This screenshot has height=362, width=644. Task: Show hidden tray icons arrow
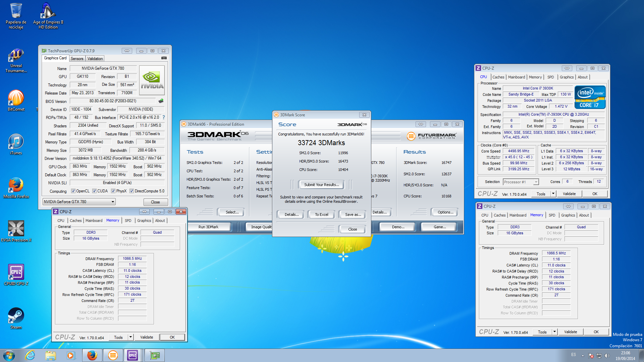pos(583,356)
